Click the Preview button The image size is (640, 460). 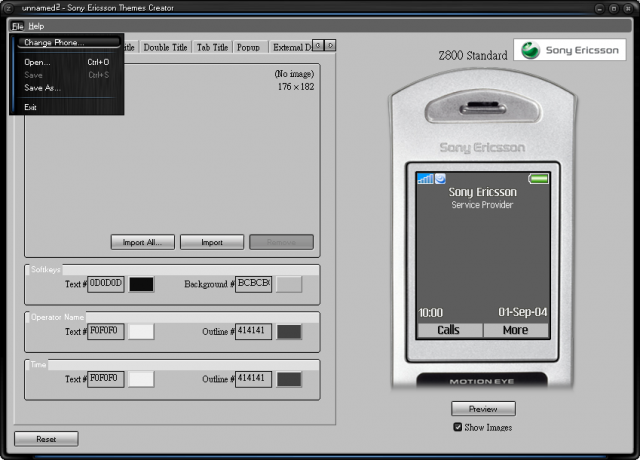[483, 409]
